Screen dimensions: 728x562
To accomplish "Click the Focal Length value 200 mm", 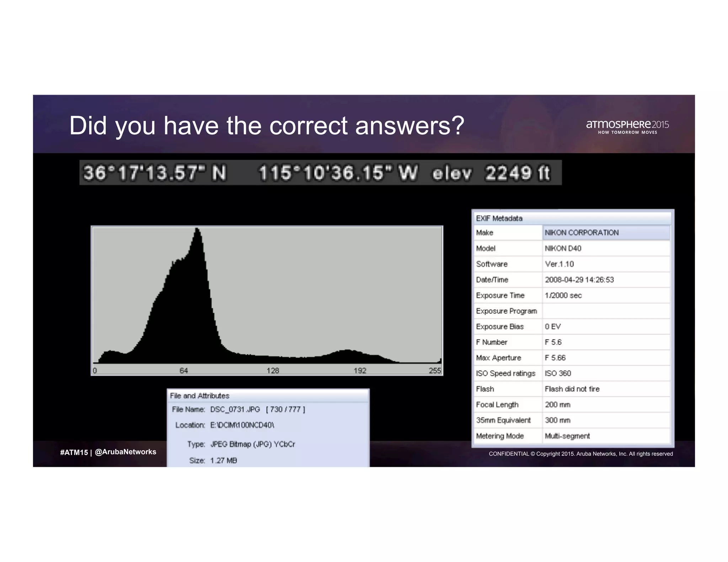I will pyautogui.click(x=557, y=405).
